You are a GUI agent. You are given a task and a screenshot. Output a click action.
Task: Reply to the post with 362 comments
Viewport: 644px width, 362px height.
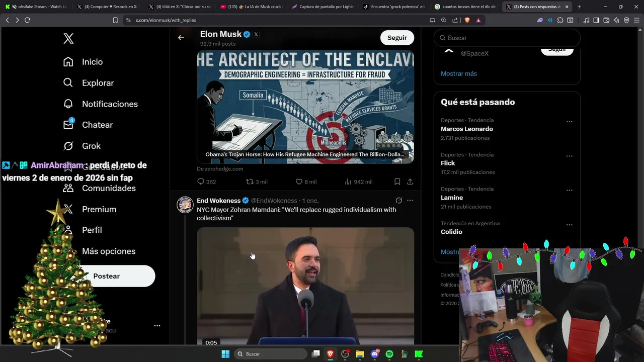pos(206,182)
